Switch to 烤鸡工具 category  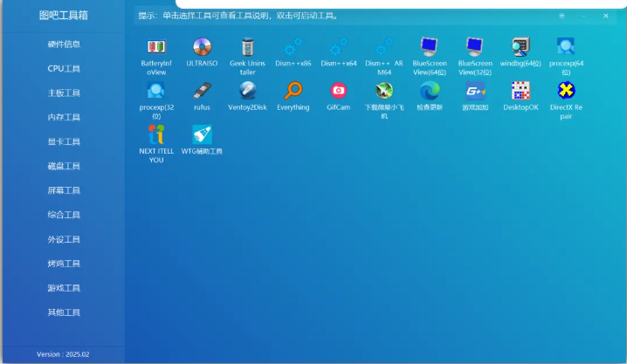click(64, 264)
